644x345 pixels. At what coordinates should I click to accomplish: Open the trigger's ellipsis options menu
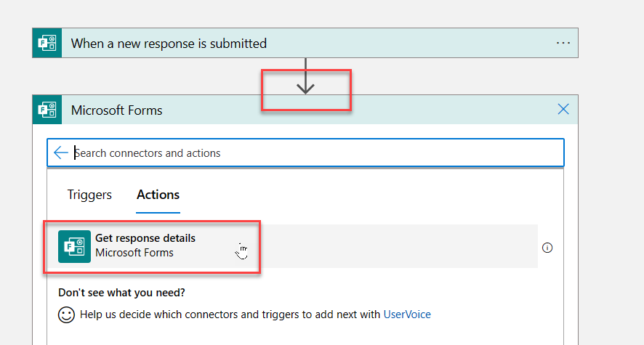[563, 43]
